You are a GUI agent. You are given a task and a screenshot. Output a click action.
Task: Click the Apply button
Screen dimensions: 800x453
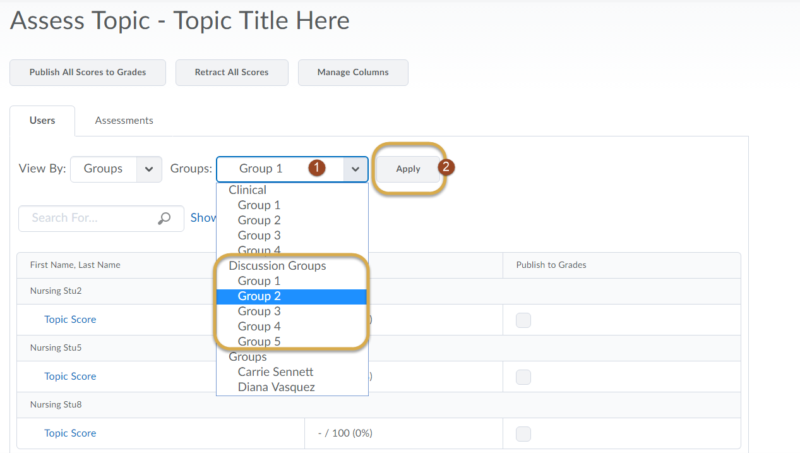tap(408, 169)
